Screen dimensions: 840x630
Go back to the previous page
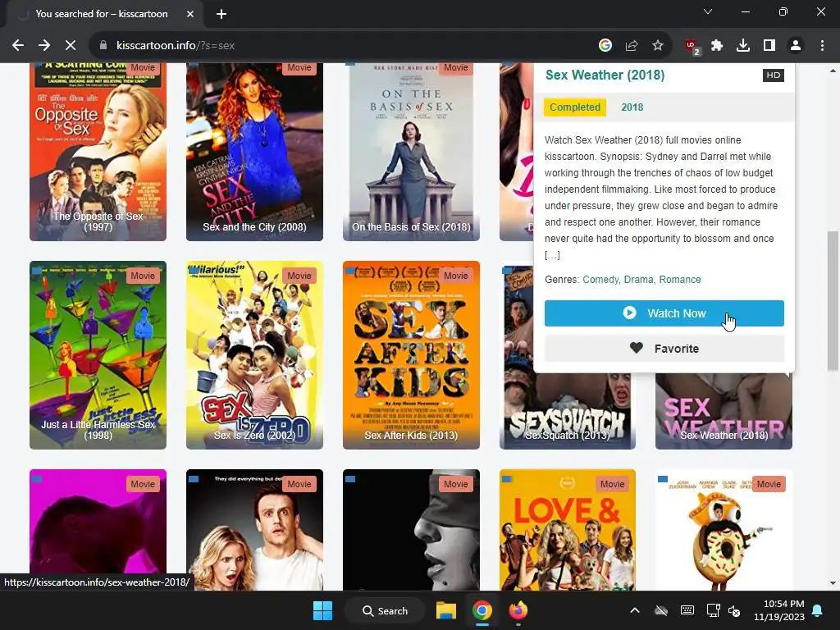[18, 46]
